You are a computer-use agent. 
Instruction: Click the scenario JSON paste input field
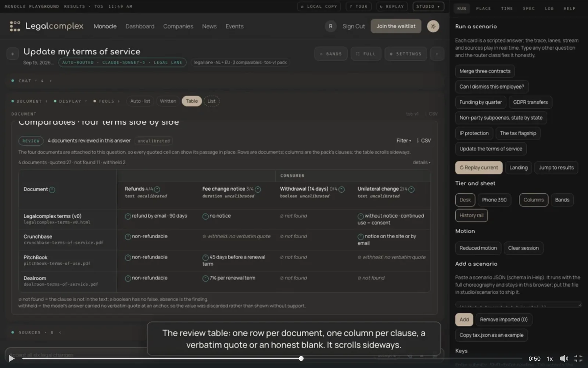(x=518, y=305)
